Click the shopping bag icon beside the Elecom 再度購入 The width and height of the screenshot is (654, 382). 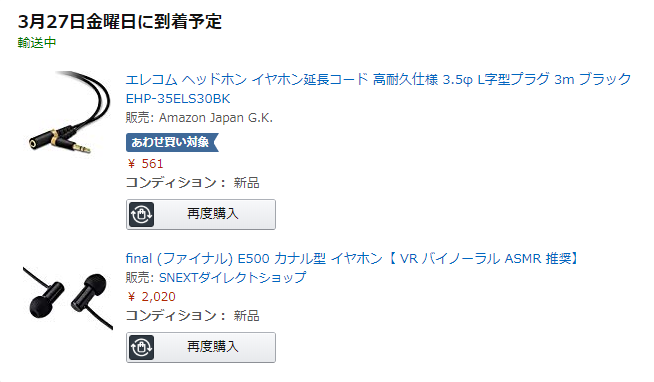[x=141, y=214]
